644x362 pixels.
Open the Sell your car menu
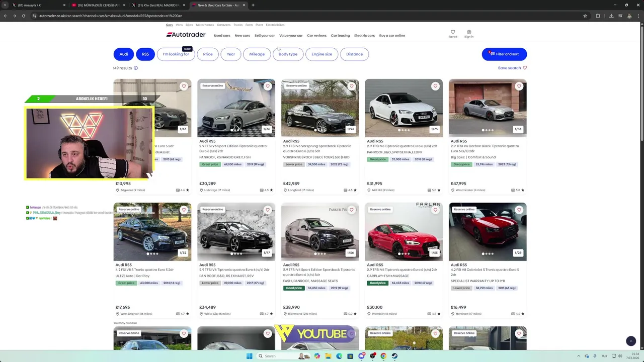coord(265,36)
